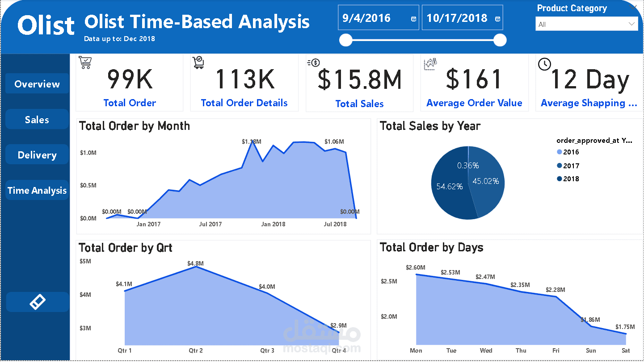Click the Jan 2017 axis label
This screenshot has width=644, height=362.
tap(148, 224)
